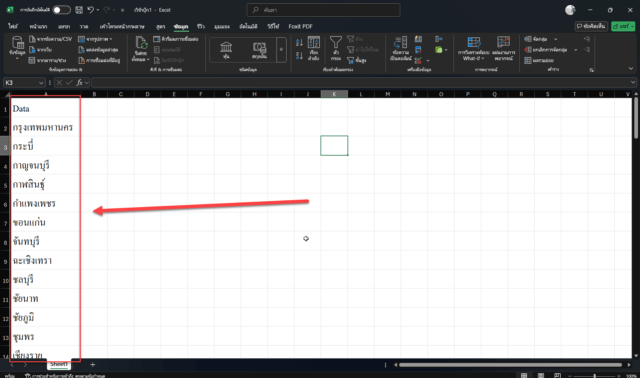This screenshot has width=640, height=378.
Task: Click the Filter funnel icon
Action: (x=336, y=42)
